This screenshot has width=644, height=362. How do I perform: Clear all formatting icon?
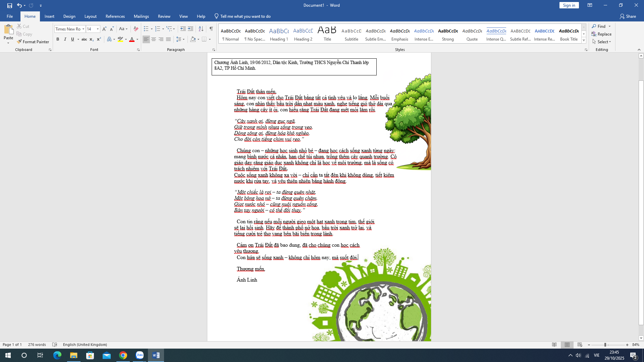pyautogui.click(x=136, y=29)
